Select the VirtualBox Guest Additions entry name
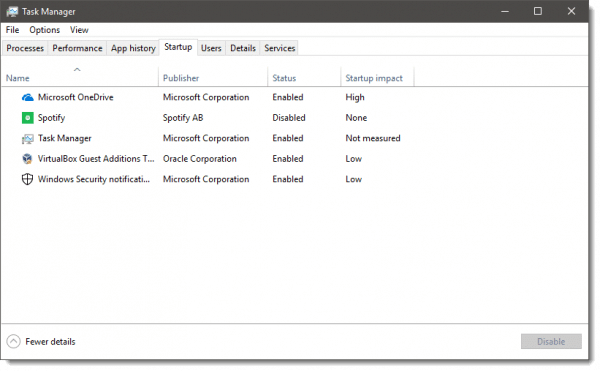Viewport: 600px width, 371px height. 96,159
